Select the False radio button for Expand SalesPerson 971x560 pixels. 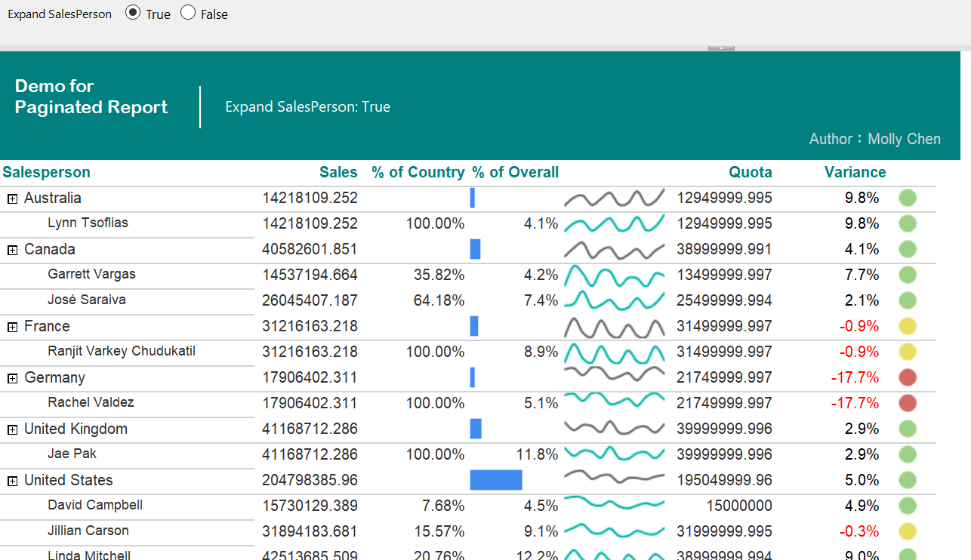(x=186, y=13)
